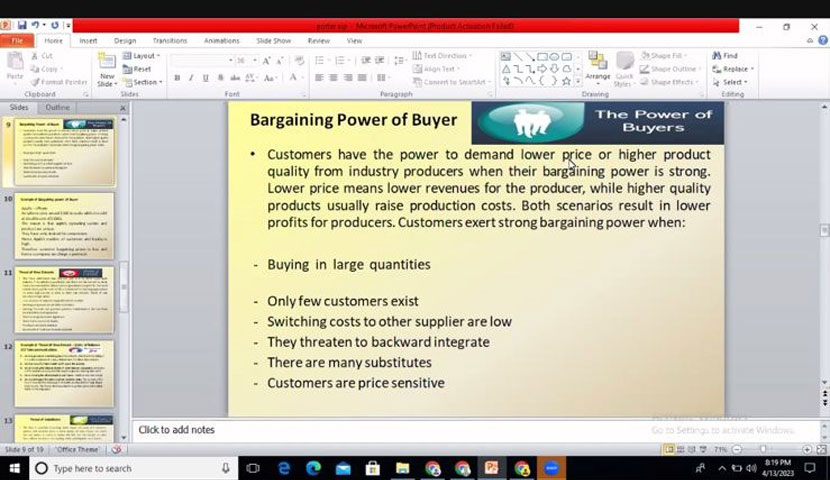This screenshot has width=830, height=480.
Task: Toggle Italic text formatting
Action: pyautogui.click(x=190, y=78)
